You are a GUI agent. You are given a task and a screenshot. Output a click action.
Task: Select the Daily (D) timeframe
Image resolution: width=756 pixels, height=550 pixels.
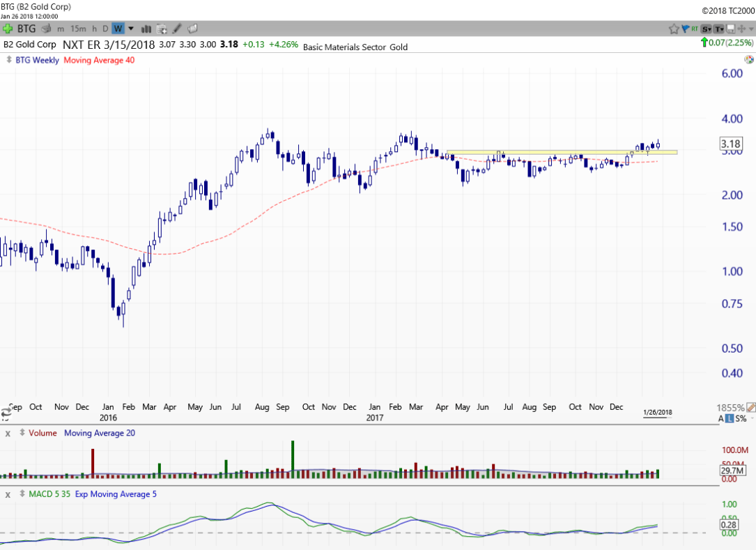[105, 29]
